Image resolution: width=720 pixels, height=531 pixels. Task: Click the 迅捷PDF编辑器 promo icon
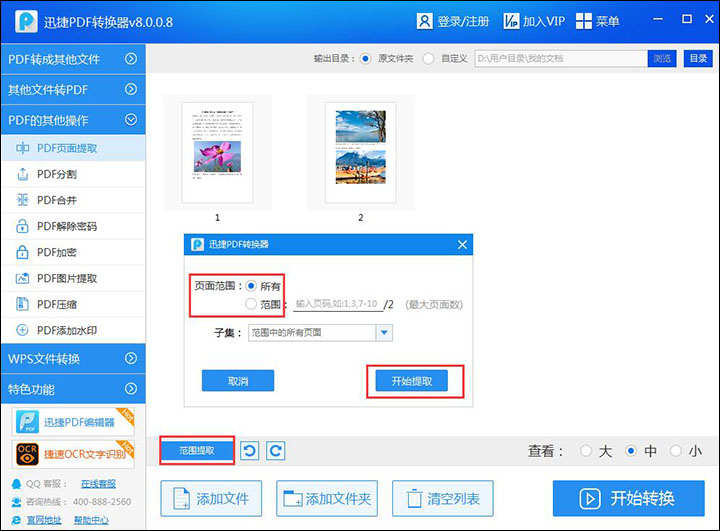(x=27, y=422)
